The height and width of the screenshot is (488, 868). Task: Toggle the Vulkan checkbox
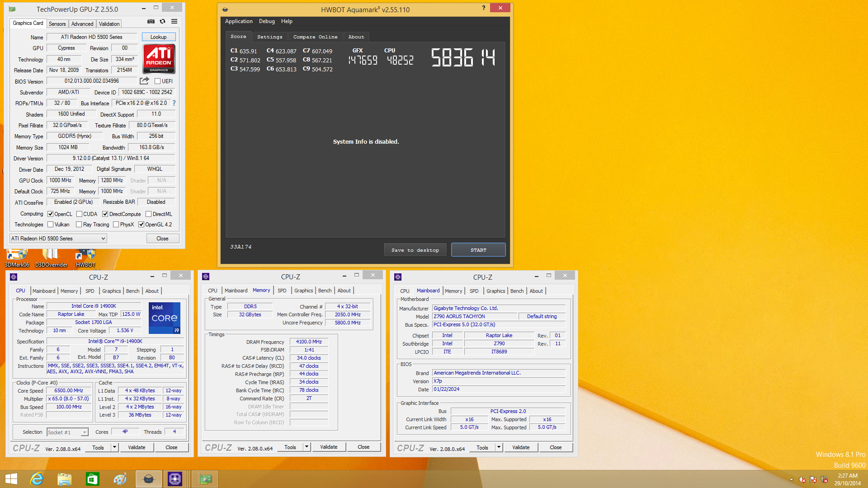pyautogui.click(x=51, y=225)
